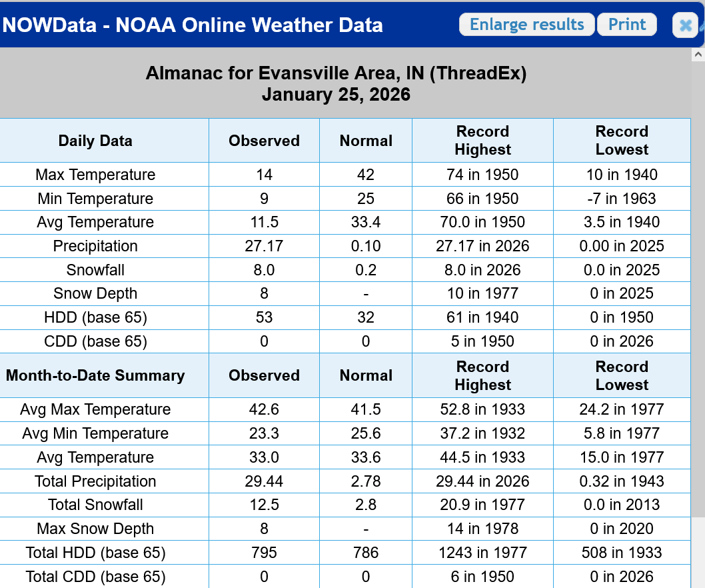Select the Snow Depth row label
This screenshot has height=588, width=705.
point(95,293)
